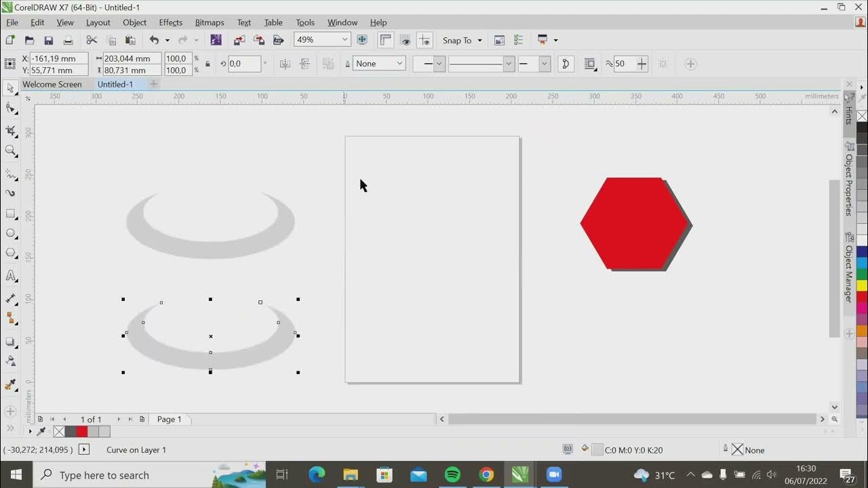Open the Effects menu

[x=170, y=22]
